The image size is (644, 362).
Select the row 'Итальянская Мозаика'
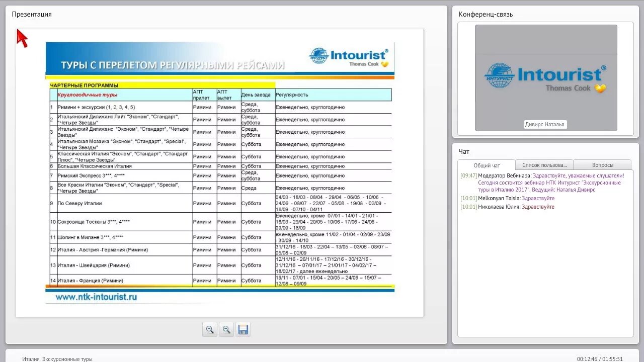[x=220, y=144]
